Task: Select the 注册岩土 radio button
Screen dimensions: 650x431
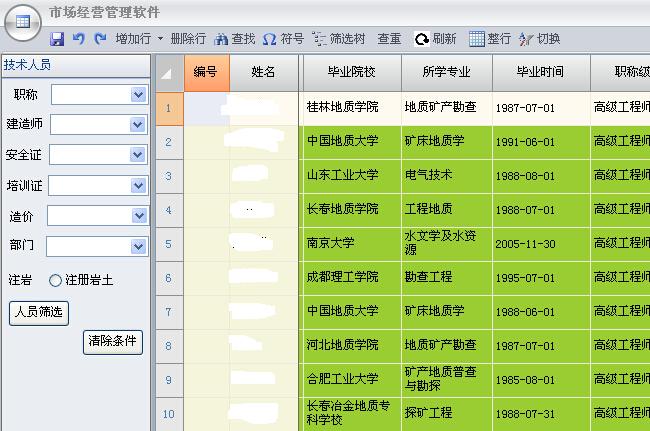Action: point(55,281)
